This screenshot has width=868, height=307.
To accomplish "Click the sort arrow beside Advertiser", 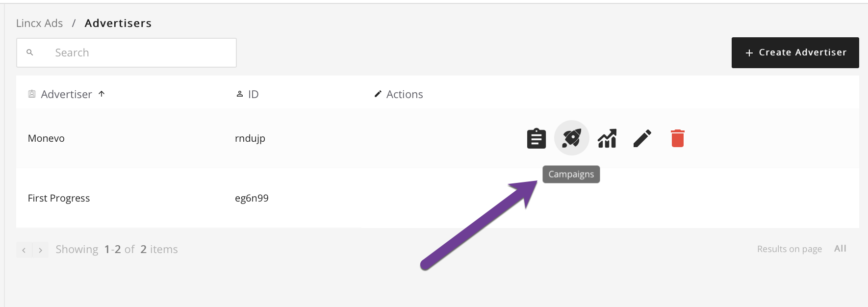I will tap(102, 94).
